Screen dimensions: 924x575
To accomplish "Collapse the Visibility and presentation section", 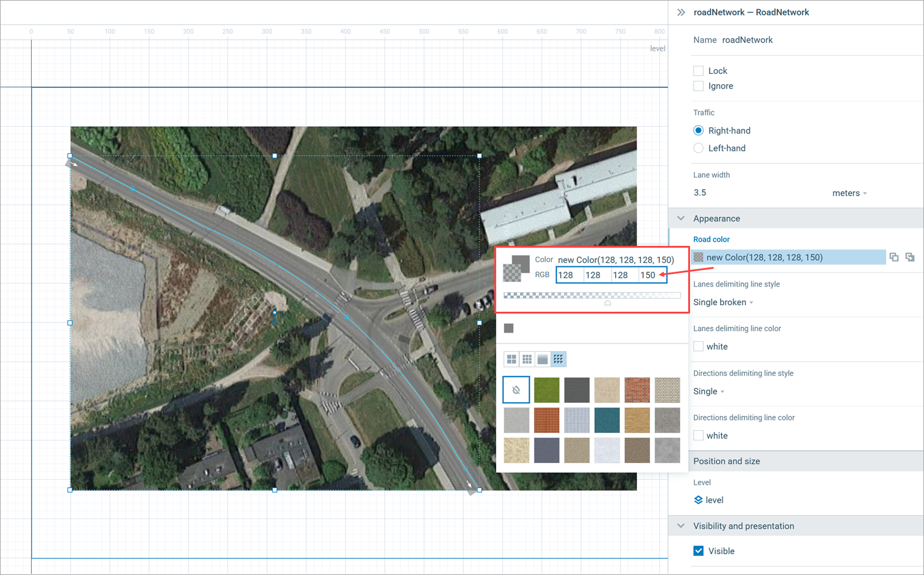I will pos(681,526).
